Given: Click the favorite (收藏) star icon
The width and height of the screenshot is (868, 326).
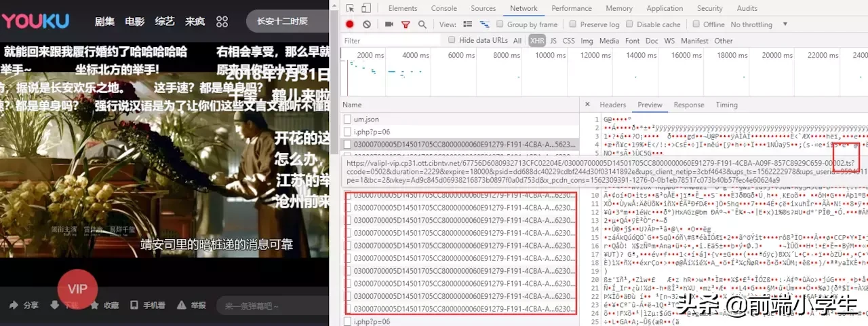Looking at the screenshot, I should pos(94,306).
